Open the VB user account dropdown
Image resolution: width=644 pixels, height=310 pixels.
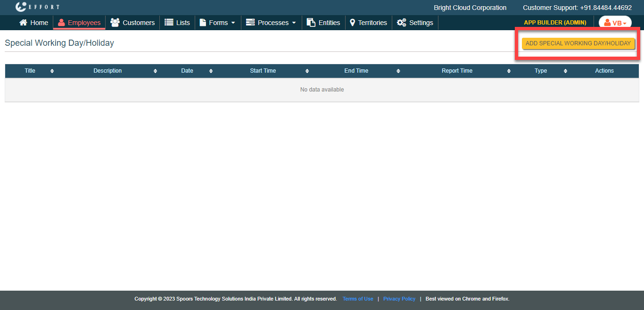click(x=615, y=23)
